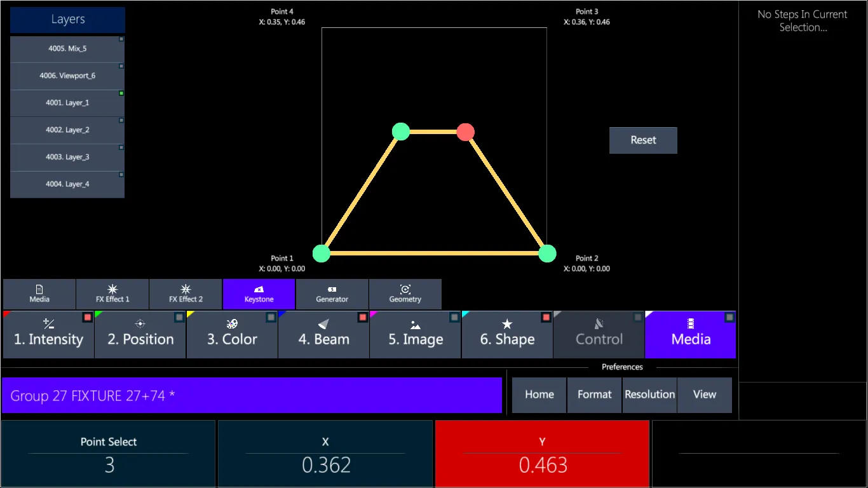
Task: Toggle the indicator box on Image
Action: [x=454, y=317]
